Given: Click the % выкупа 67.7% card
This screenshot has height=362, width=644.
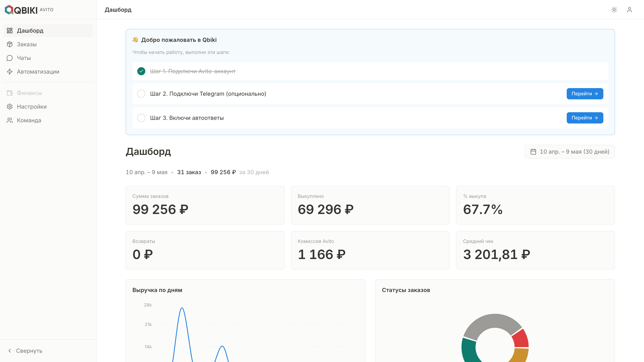Looking at the screenshot, I should click(536, 205).
